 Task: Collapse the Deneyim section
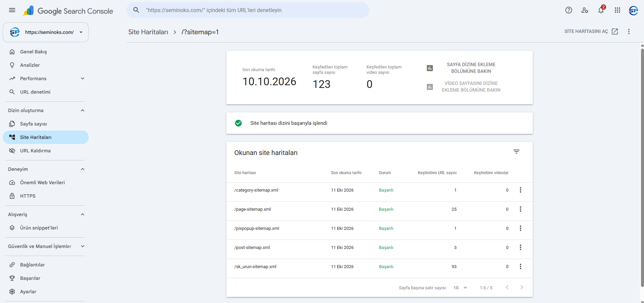click(83, 169)
